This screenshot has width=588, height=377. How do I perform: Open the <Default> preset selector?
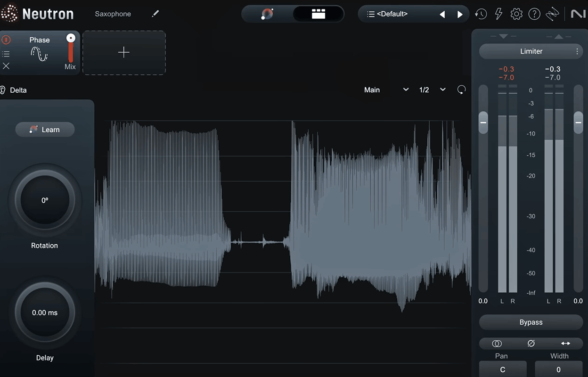[392, 14]
